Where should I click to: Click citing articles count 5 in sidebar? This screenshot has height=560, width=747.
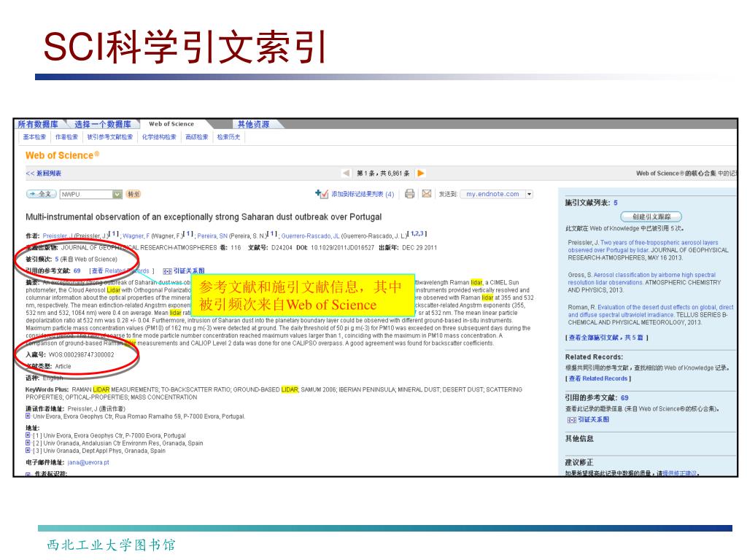[x=616, y=203]
